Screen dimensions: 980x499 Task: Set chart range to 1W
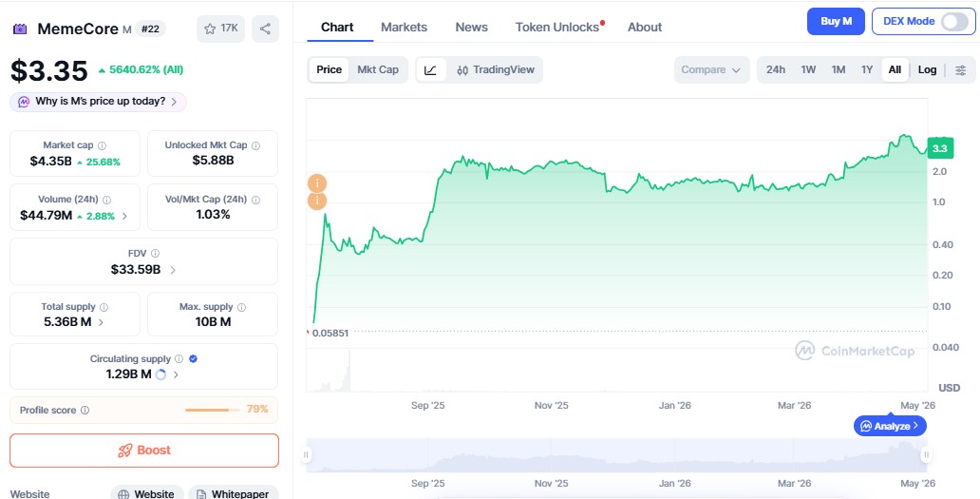pyautogui.click(x=808, y=69)
